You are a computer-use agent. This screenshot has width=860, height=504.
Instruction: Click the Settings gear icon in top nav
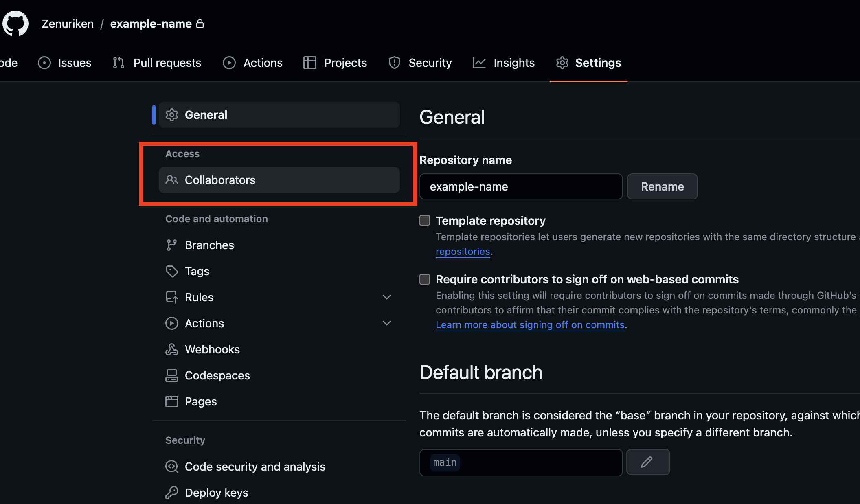562,63
